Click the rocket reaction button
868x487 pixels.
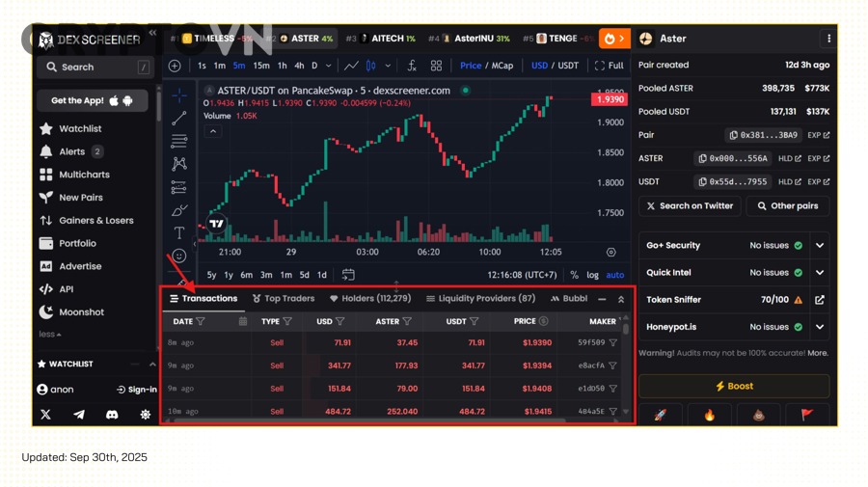(x=661, y=415)
